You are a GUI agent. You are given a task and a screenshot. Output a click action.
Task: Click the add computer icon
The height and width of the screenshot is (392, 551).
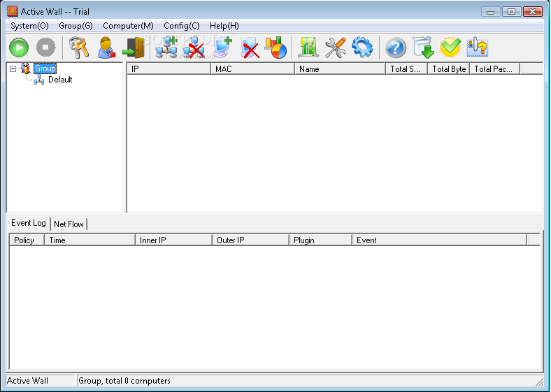222,48
